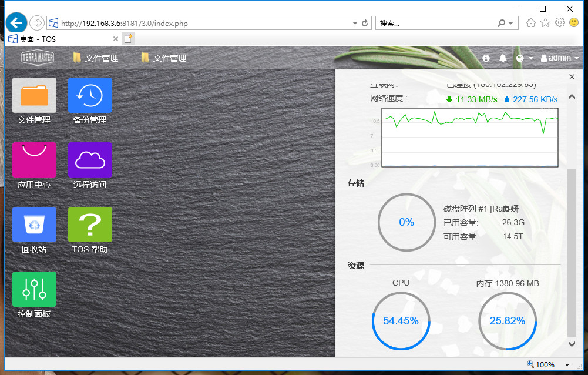Click the system info icon
588x375 pixels.
(486, 58)
